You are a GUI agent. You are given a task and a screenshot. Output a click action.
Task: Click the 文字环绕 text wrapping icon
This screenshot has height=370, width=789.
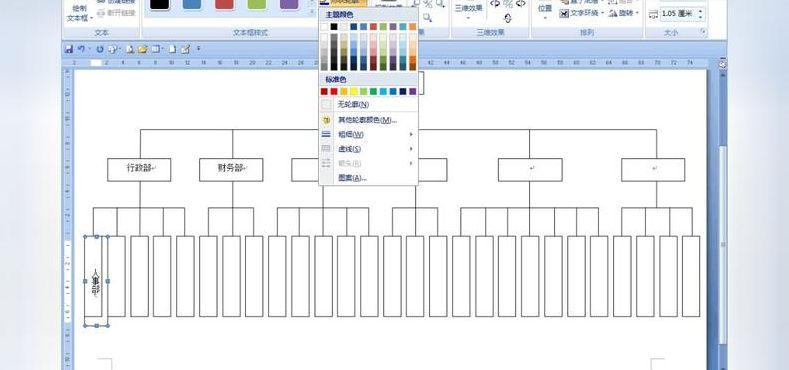[564, 13]
